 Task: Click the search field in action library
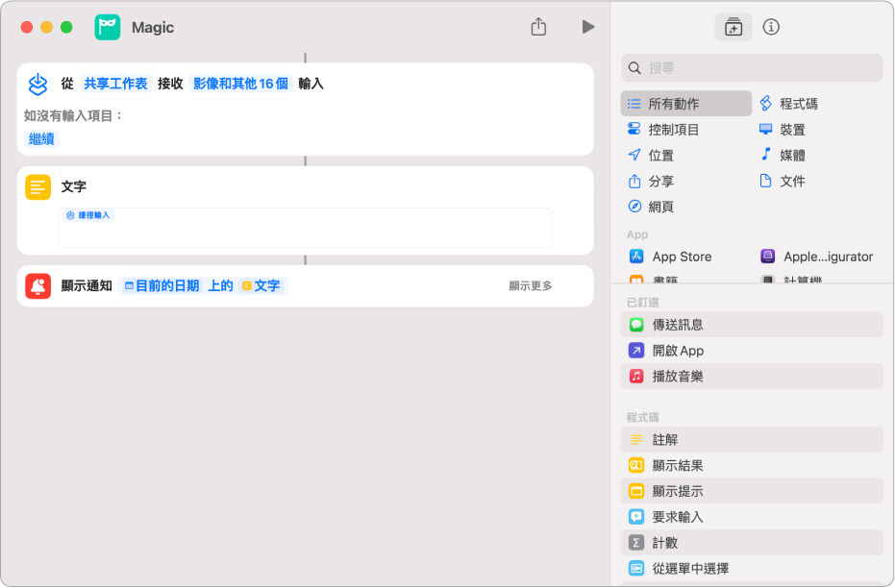tap(752, 68)
